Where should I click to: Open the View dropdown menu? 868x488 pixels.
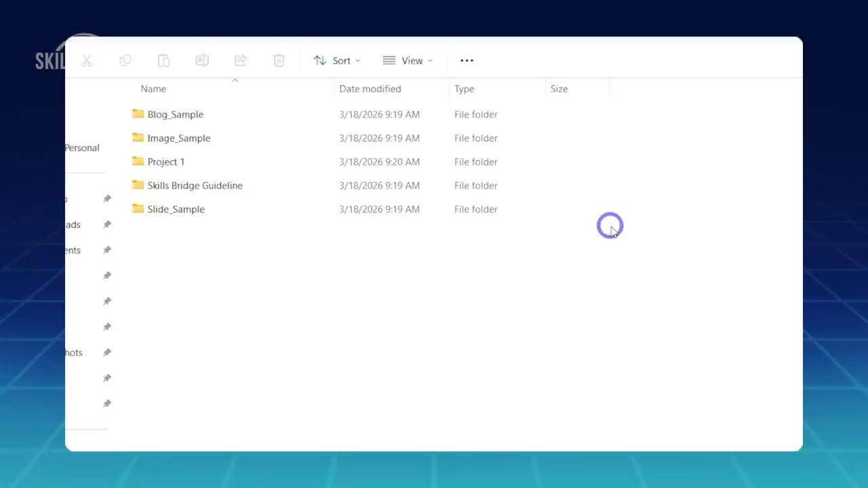(408, 60)
